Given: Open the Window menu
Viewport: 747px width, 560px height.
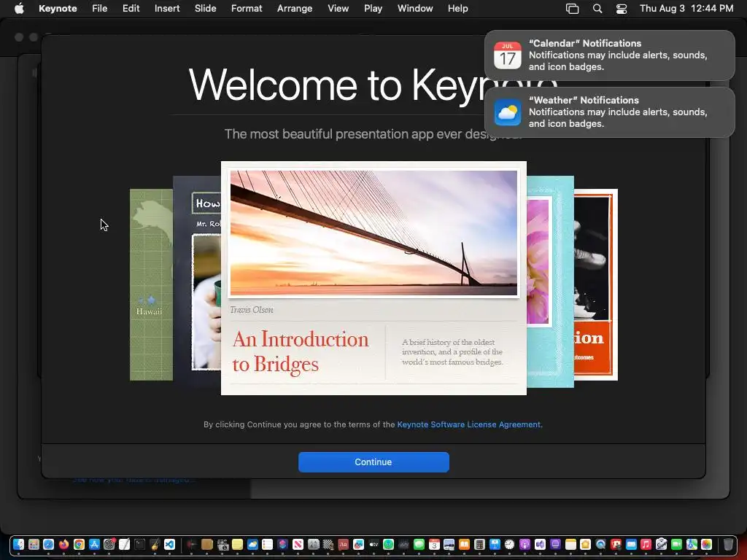Looking at the screenshot, I should 415,8.
